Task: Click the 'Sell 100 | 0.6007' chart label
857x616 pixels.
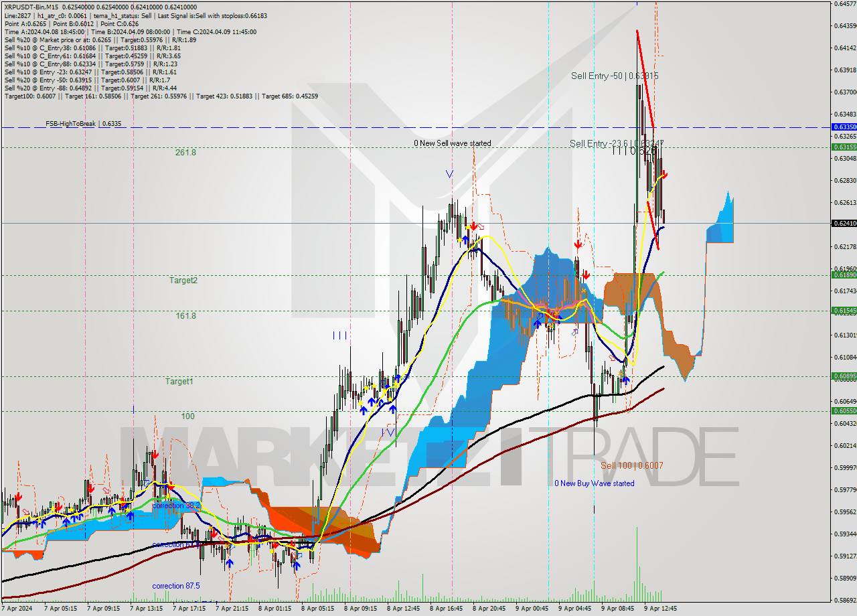Action: (x=632, y=465)
